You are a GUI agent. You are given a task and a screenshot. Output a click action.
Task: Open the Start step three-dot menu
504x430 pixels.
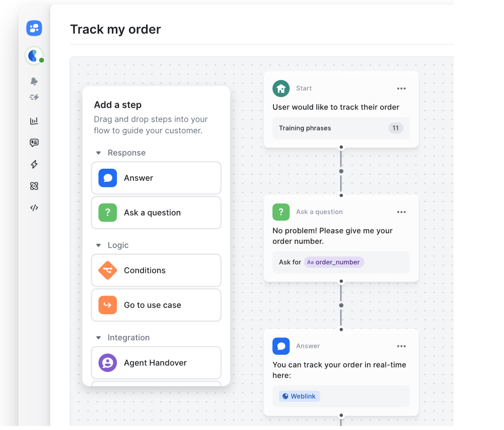[x=401, y=89]
